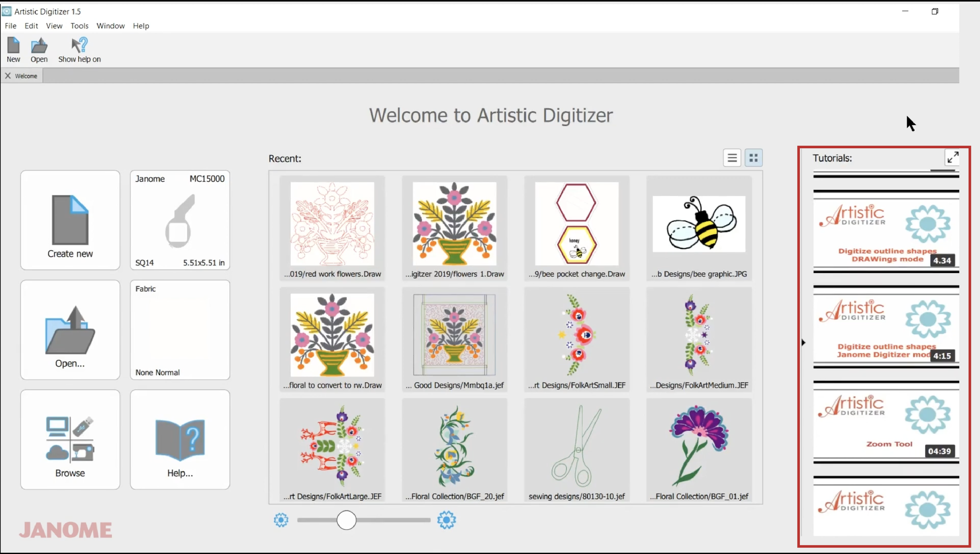Click the thumbnail size slider handle

tap(347, 520)
